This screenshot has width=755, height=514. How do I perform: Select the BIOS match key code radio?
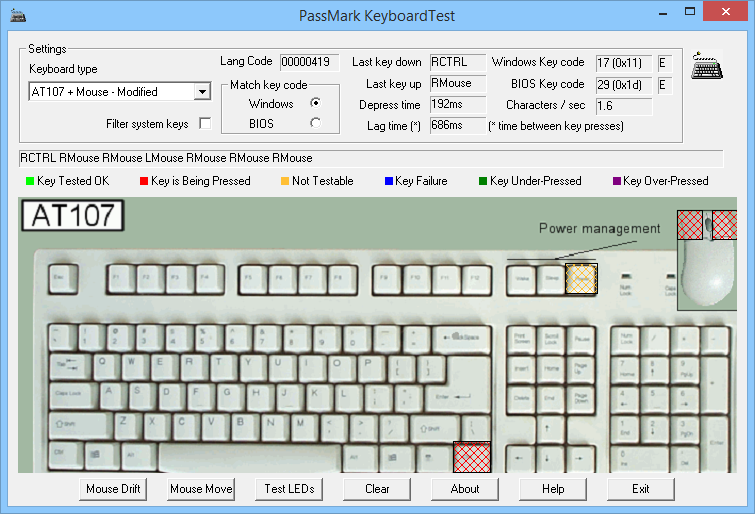point(315,123)
